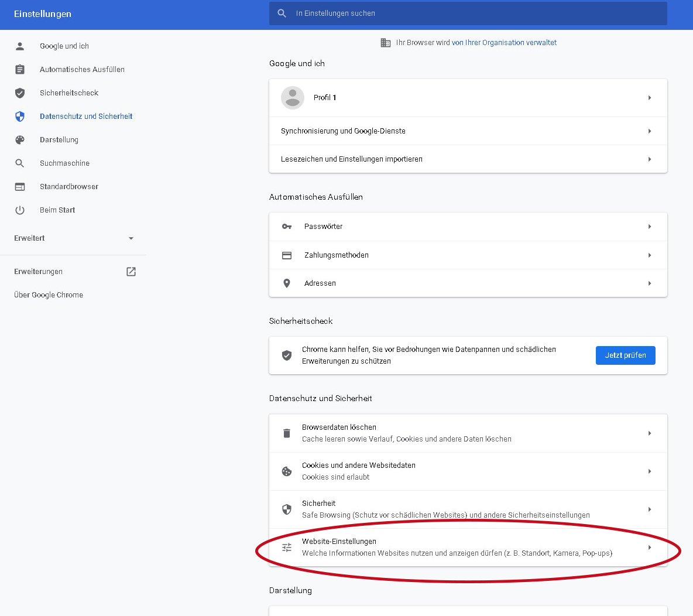Click the Einstellungen header title
The width and height of the screenshot is (693, 616).
[x=42, y=13]
